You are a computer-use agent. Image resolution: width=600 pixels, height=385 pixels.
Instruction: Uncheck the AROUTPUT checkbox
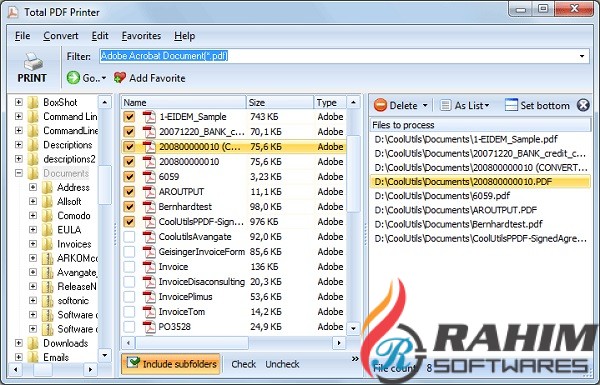coord(129,192)
